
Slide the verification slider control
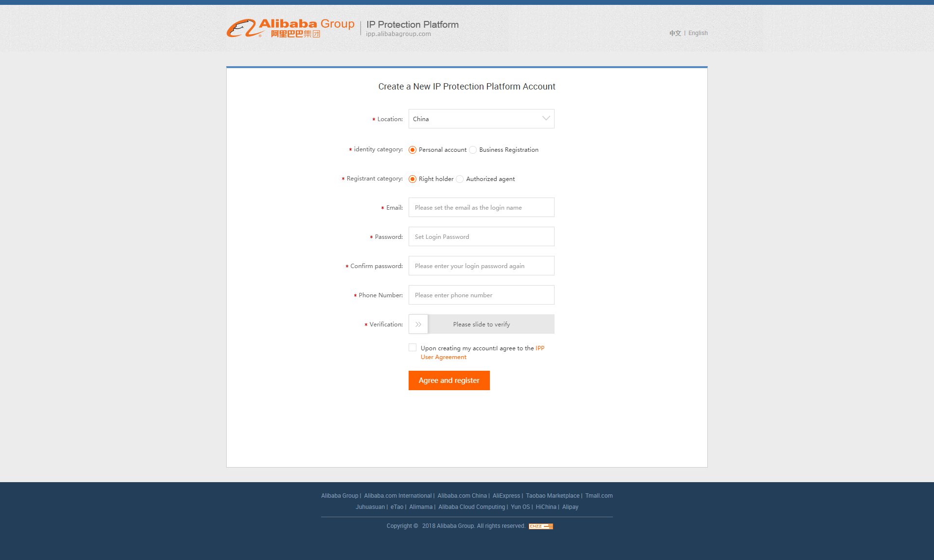click(x=418, y=324)
